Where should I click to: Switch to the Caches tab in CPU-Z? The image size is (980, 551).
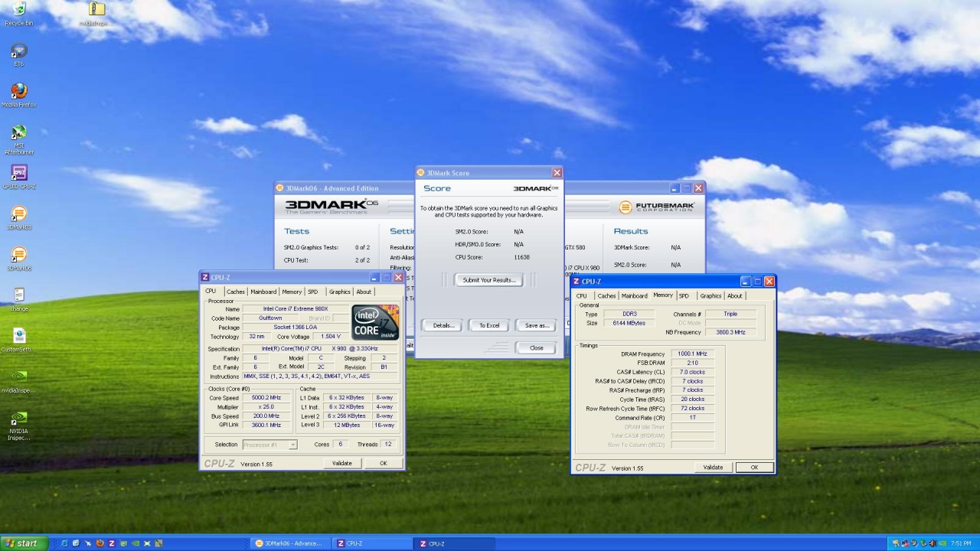(235, 292)
